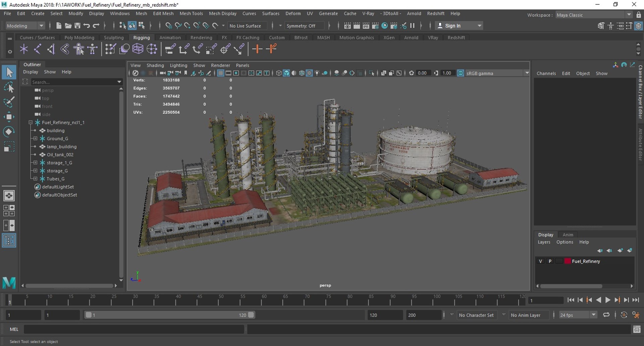
Task: Toggle playback P of Fuel_Refinery layer
Action: click(550, 261)
